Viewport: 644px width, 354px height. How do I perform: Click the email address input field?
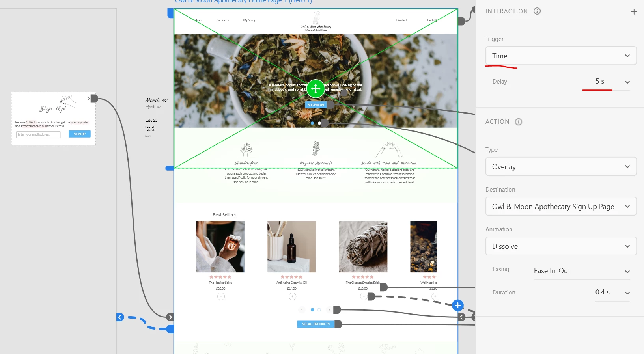[x=38, y=135]
